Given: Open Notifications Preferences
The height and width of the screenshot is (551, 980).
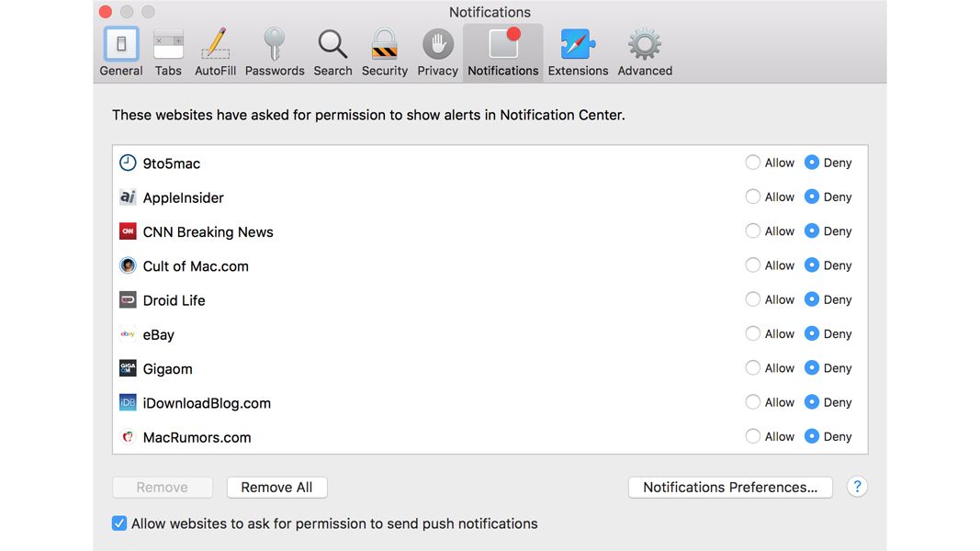Looking at the screenshot, I should pyautogui.click(x=730, y=487).
